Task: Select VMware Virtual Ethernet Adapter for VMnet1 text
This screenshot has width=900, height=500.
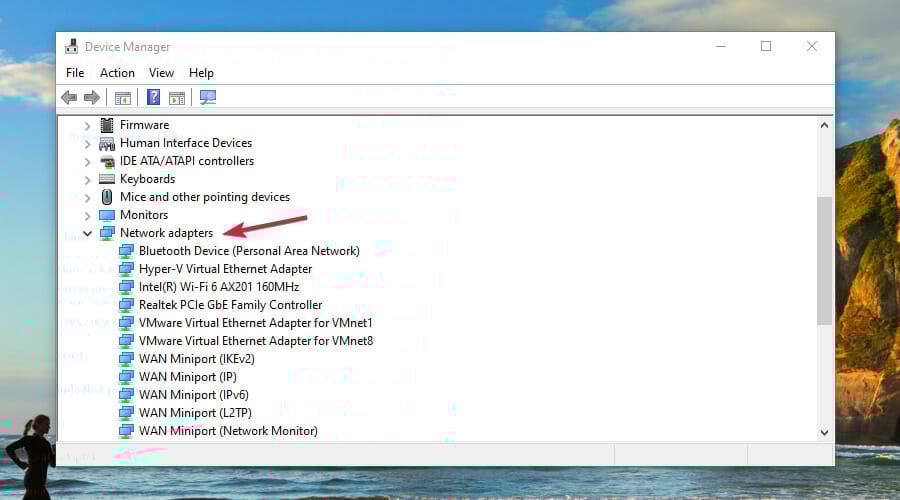Action: point(255,323)
